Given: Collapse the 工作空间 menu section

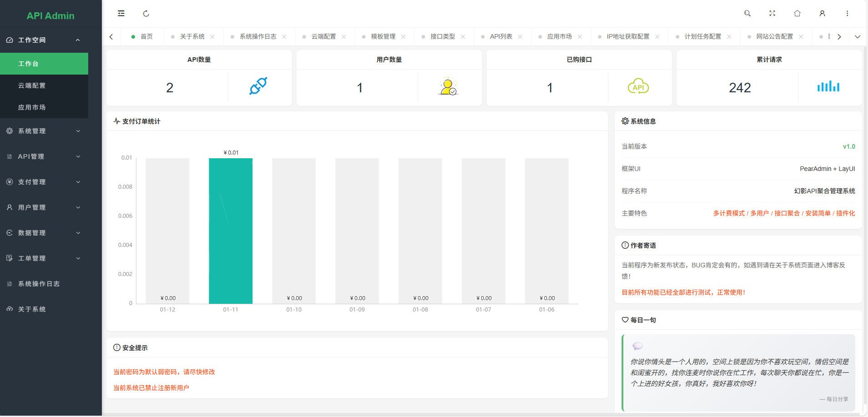Looking at the screenshot, I should pos(77,40).
